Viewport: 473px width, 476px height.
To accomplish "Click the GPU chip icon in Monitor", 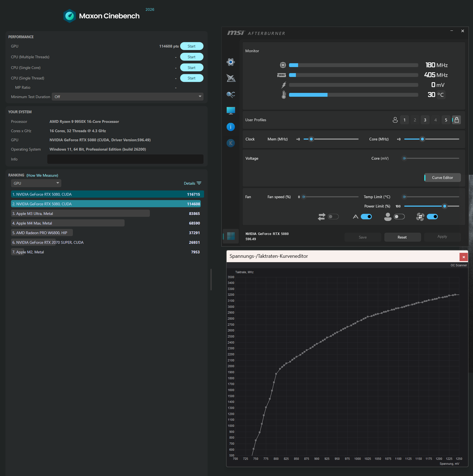I will pyautogui.click(x=283, y=65).
